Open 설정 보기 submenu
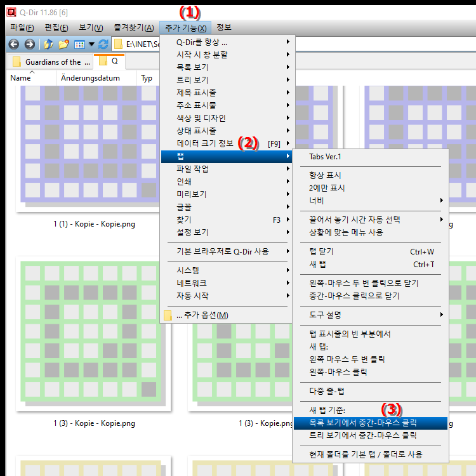Viewport: 476px width, 476px height. point(226,232)
